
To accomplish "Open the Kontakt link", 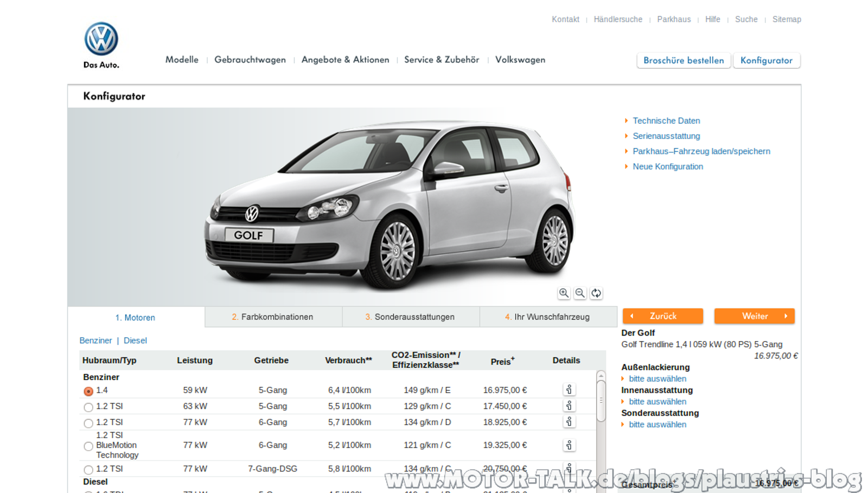I will 565,20.
